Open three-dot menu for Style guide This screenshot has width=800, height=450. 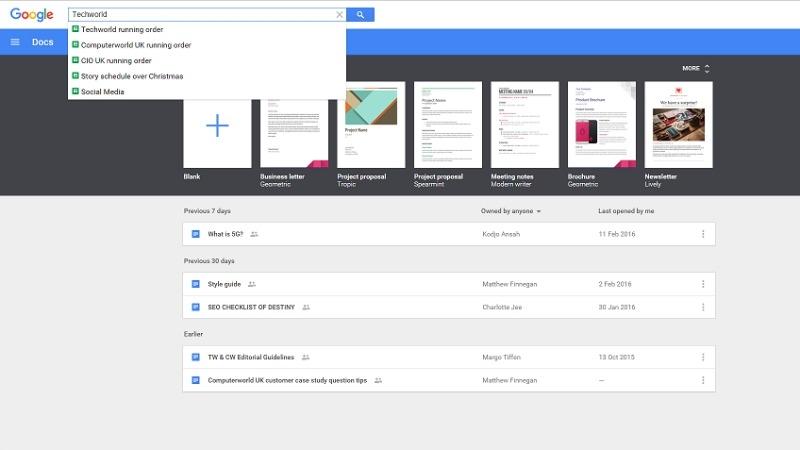703,284
